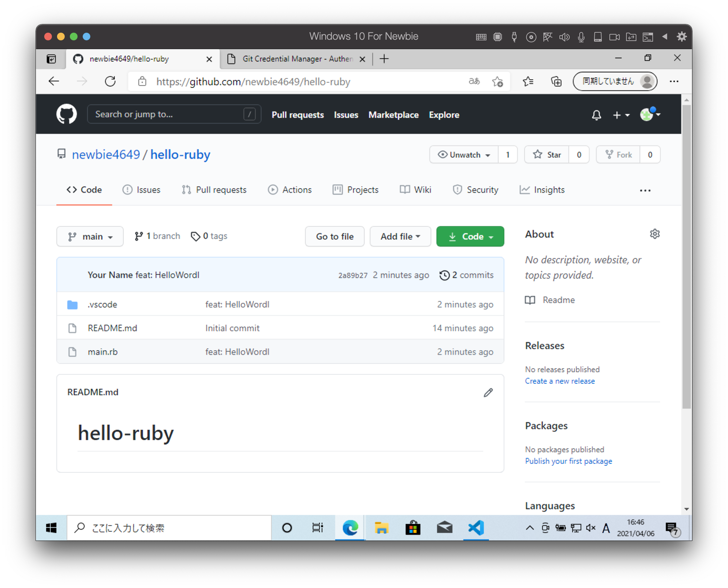Unwatch the repository

click(464, 154)
